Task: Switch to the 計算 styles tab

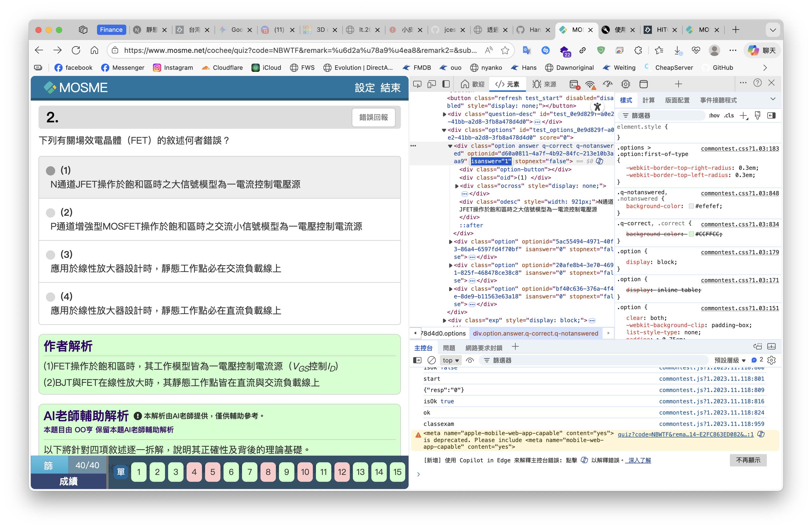Action: click(648, 100)
